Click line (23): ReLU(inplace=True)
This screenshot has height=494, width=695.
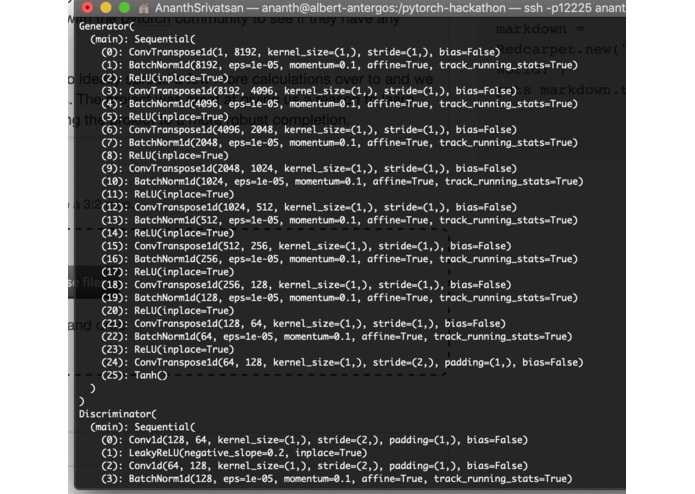point(168,349)
